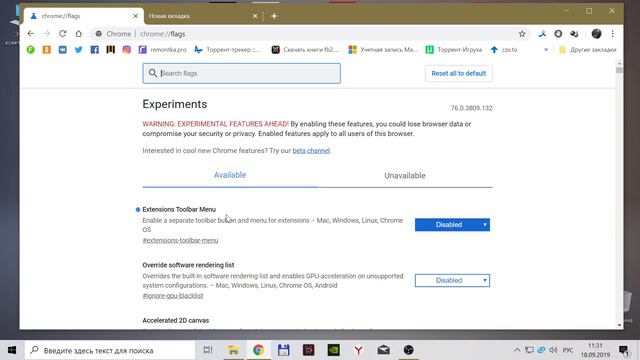Open the Торрент-Игруха bookmark
The height and width of the screenshot is (360, 640).
(x=453, y=50)
